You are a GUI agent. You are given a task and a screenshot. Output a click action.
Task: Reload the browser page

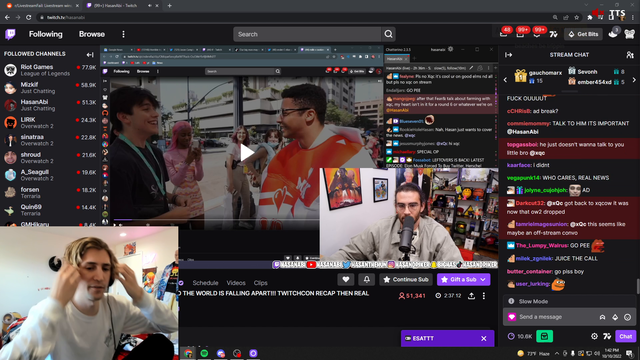(x=29, y=18)
